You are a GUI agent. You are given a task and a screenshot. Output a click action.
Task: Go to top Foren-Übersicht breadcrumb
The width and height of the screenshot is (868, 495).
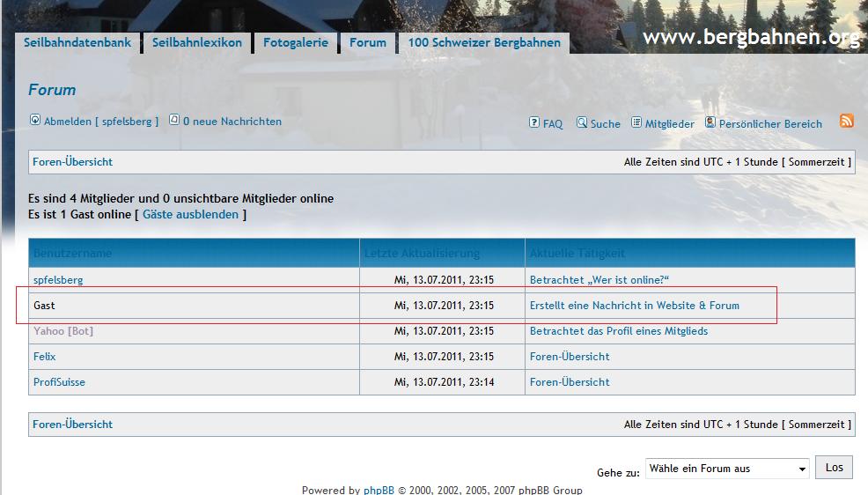[72, 162]
